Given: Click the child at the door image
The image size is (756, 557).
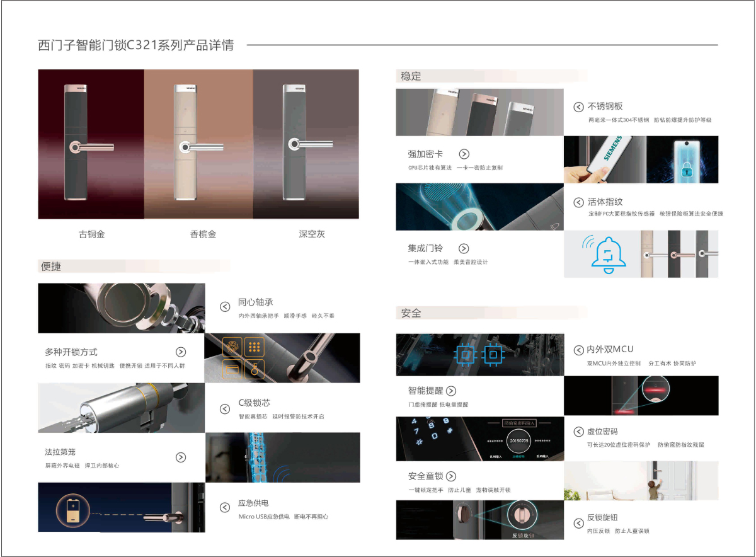Looking at the screenshot, I should click(x=641, y=481).
